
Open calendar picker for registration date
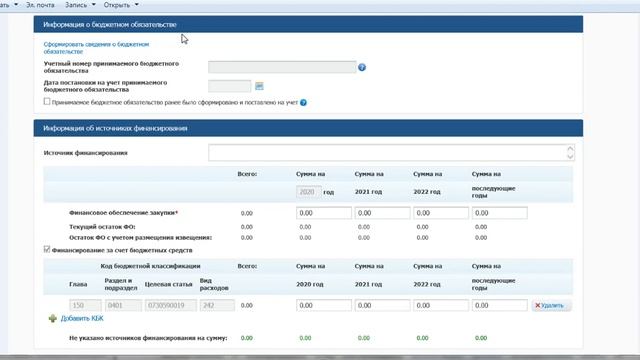(x=259, y=86)
